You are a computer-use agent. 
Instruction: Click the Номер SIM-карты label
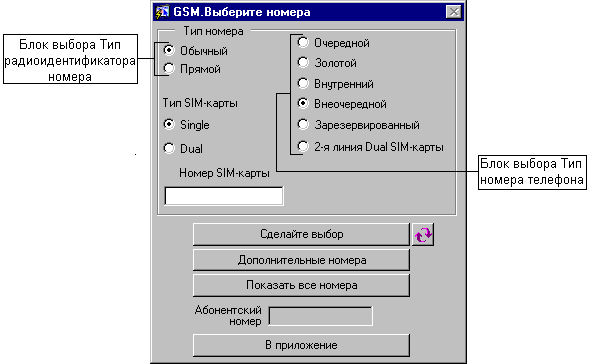224,173
